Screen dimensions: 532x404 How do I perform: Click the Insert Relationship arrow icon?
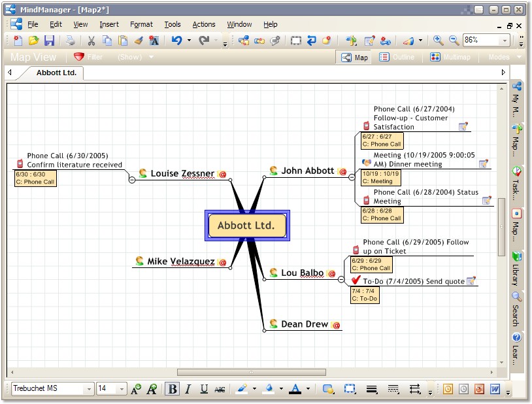312,41
